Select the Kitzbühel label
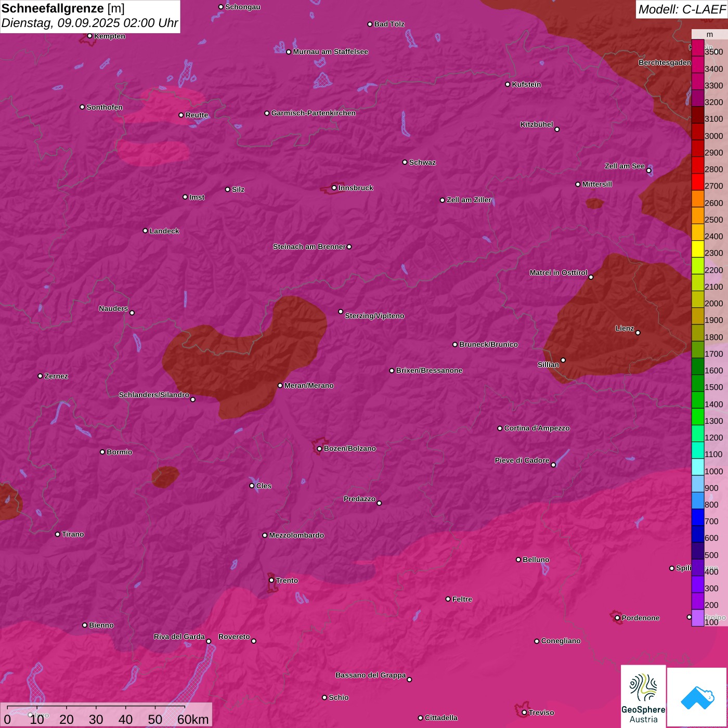 537,124
